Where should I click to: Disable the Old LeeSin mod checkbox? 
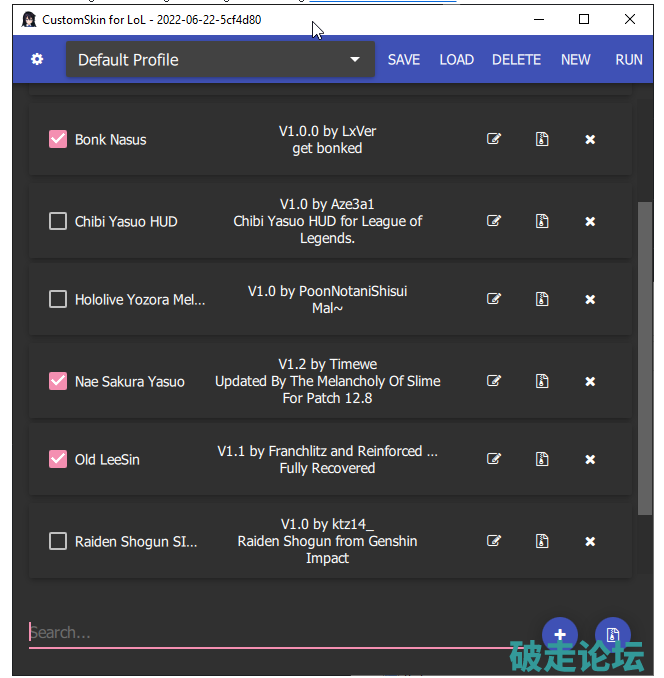tap(58, 459)
